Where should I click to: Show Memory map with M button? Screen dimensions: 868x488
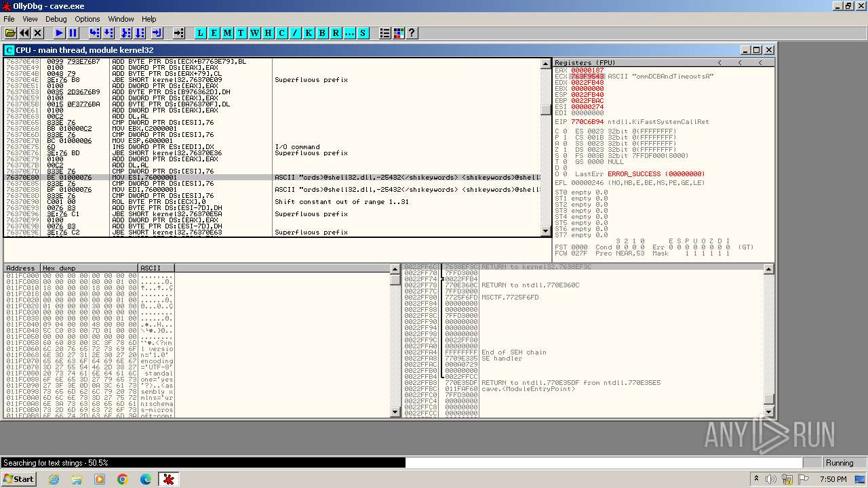pyautogui.click(x=228, y=33)
